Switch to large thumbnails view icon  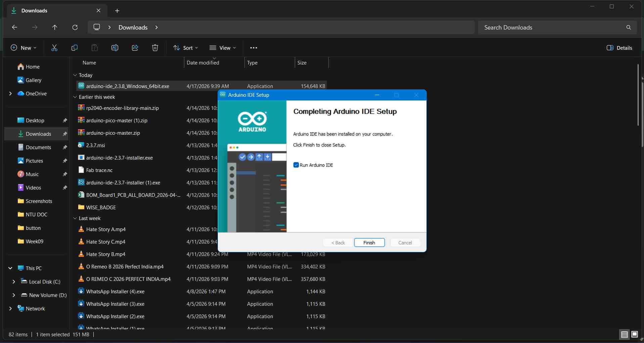click(x=635, y=334)
